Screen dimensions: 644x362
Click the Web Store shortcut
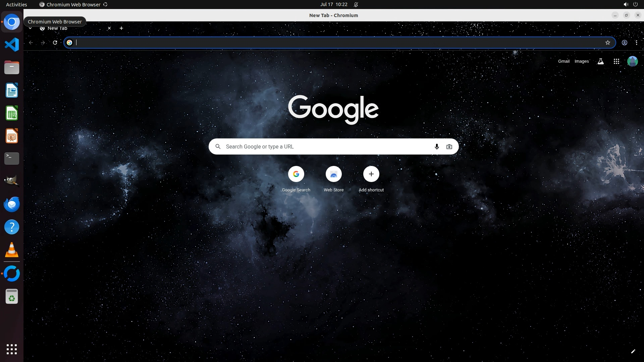(333, 174)
